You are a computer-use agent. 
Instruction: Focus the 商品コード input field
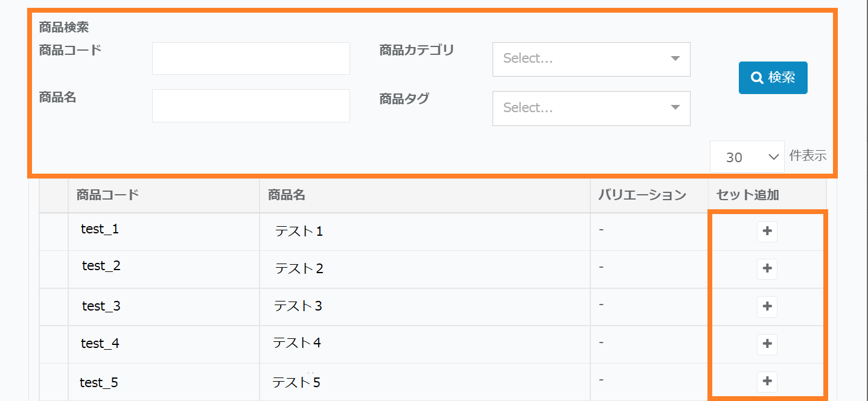tap(251, 58)
